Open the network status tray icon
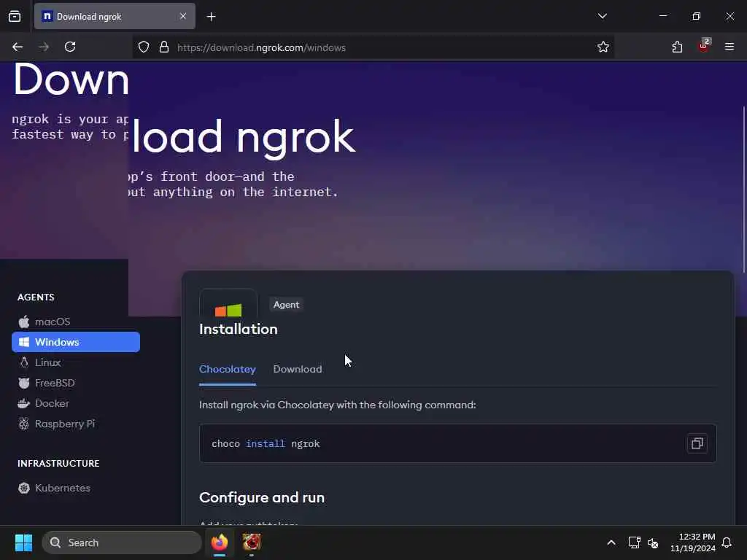The width and height of the screenshot is (747, 560). (x=634, y=542)
